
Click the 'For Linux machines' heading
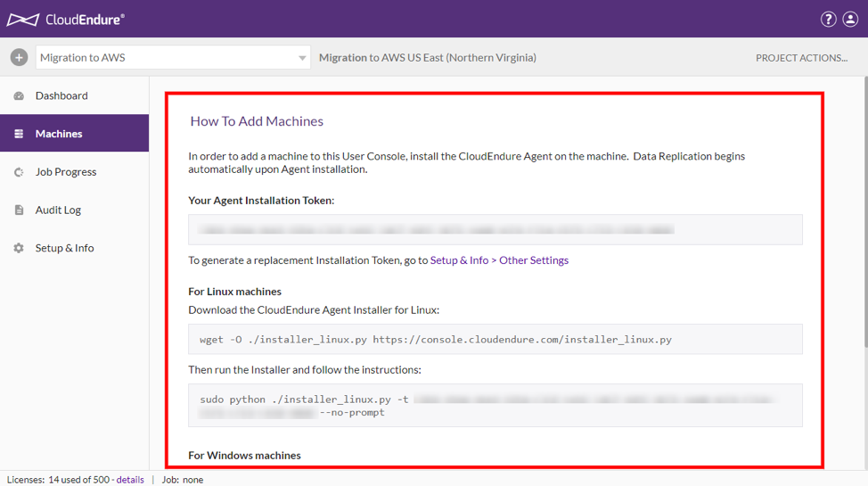(x=234, y=292)
